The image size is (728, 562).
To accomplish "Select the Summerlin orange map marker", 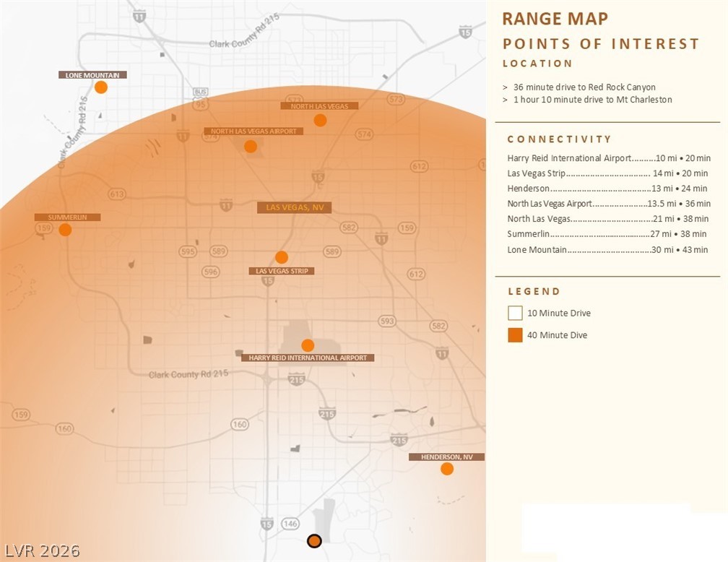I will pos(65,230).
